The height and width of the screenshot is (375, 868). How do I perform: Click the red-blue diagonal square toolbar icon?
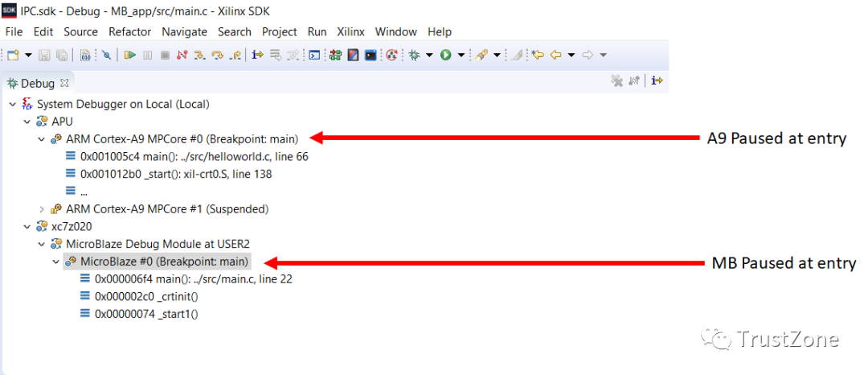(x=353, y=55)
